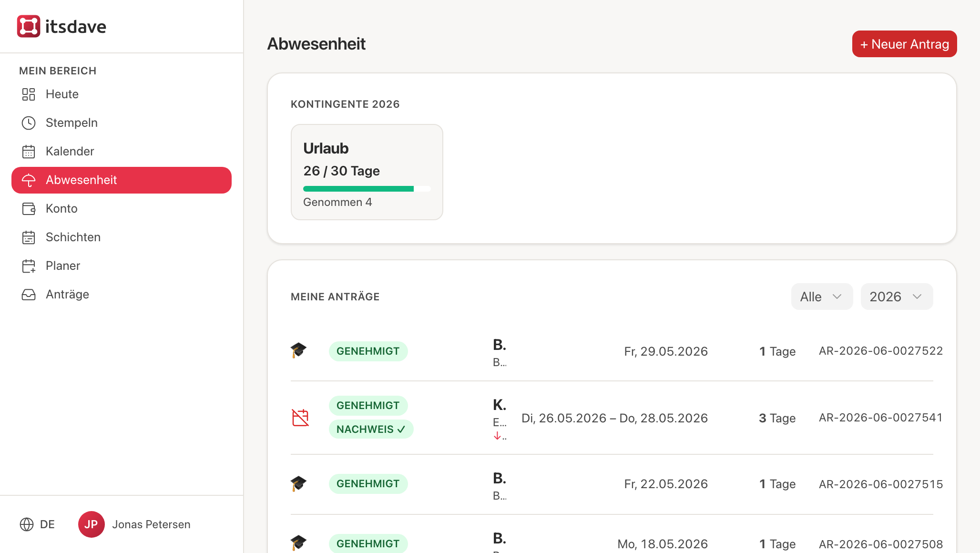This screenshot has width=980, height=553.
Task: Click the MEINE ANTRÄGE heading
Action: pyautogui.click(x=335, y=297)
